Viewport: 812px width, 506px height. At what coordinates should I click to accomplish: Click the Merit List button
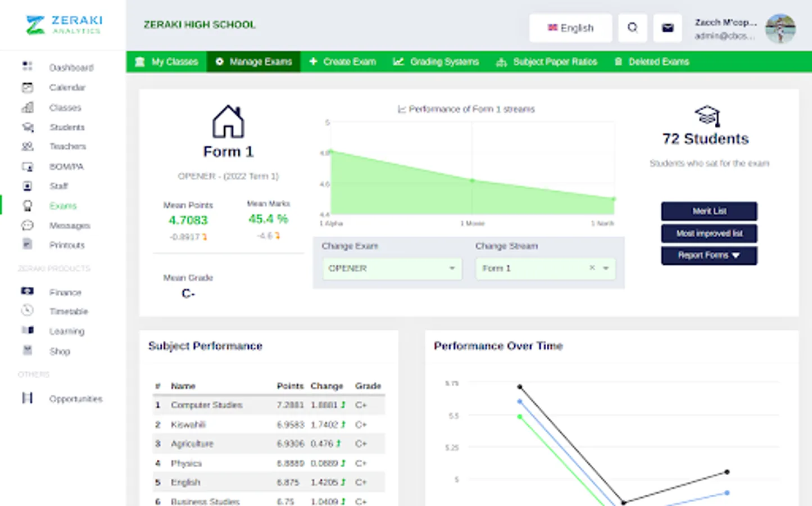point(709,211)
